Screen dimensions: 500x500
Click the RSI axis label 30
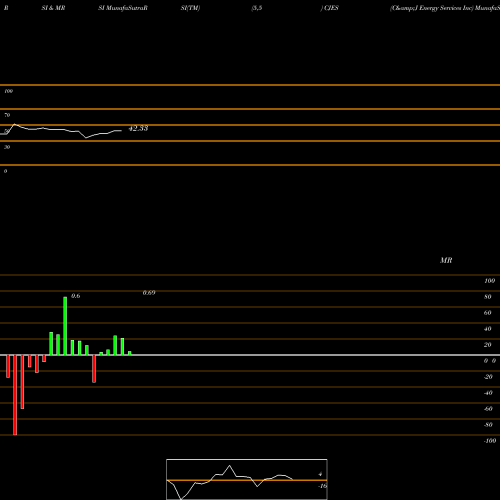tap(7, 147)
